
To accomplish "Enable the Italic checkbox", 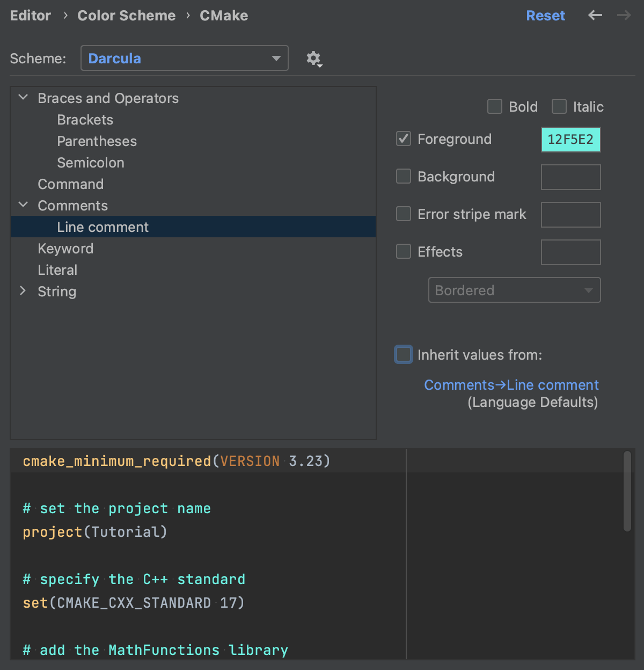I will 559,106.
